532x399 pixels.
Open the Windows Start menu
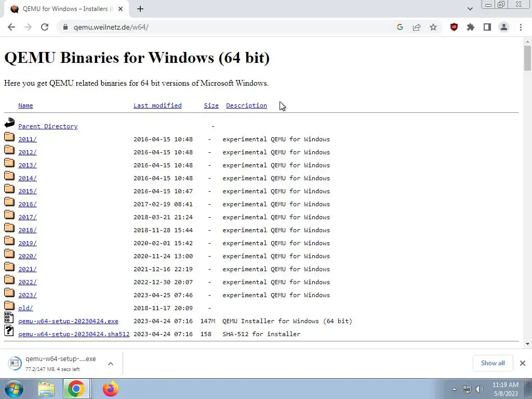(x=14, y=389)
